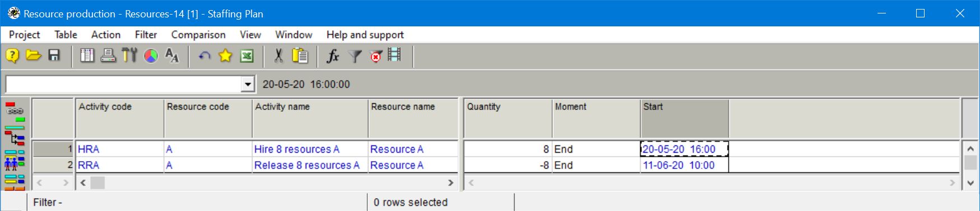Open the View menu

[250, 35]
